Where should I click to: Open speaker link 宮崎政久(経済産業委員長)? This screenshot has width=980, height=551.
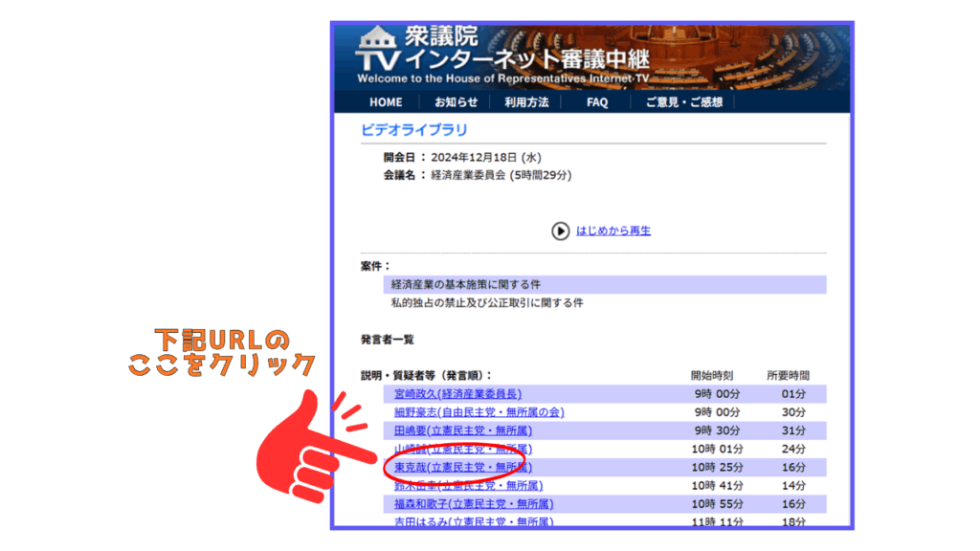[x=457, y=393]
